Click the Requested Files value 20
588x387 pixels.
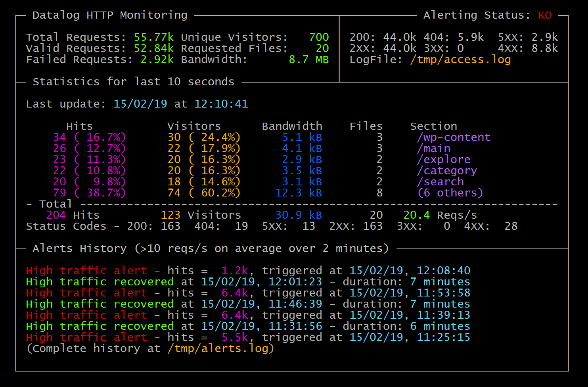coord(322,48)
